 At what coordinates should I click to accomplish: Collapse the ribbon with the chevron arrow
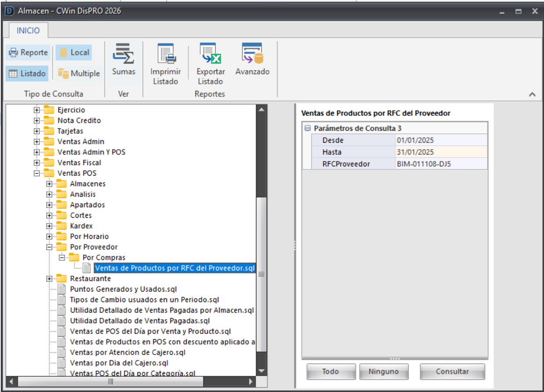click(532, 94)
